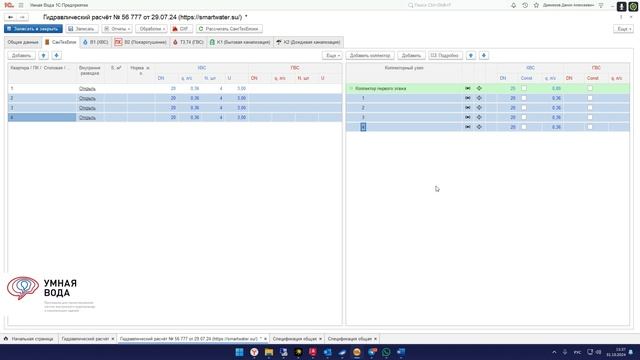Click the favorites star icon in the title bar
640x360 pixels.
point(536,5)
